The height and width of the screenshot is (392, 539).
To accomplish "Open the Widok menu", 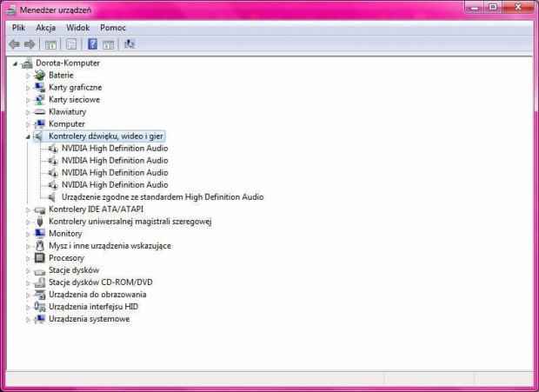I will (78, 28).
